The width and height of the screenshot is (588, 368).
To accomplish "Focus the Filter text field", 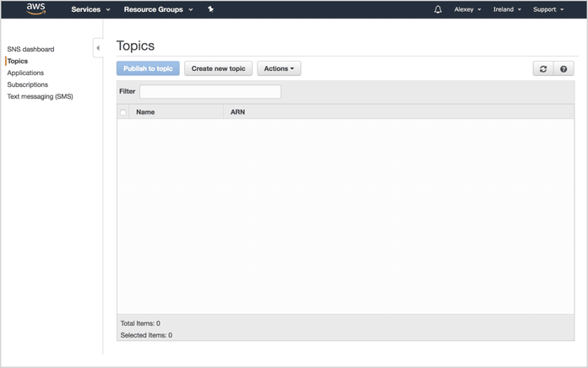I will tap(210, 91).
